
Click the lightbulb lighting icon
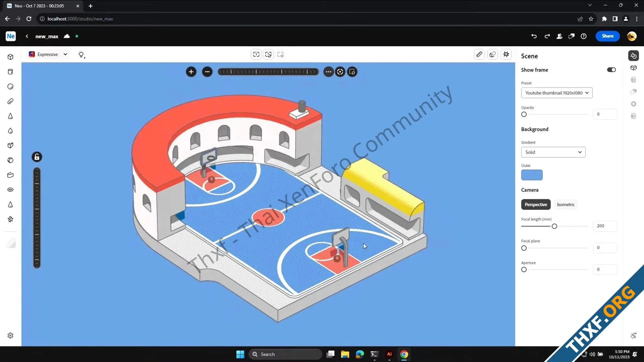tap(81, 54)
